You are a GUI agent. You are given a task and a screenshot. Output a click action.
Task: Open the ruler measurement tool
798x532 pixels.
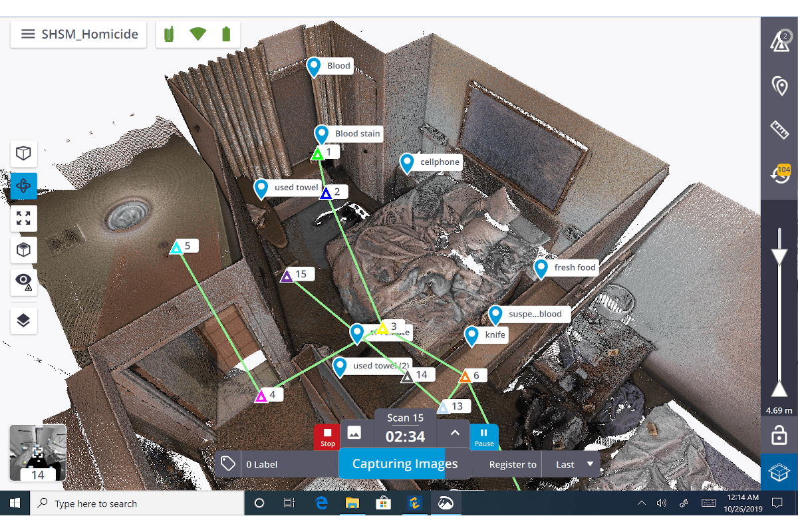[x=779, y=130]
